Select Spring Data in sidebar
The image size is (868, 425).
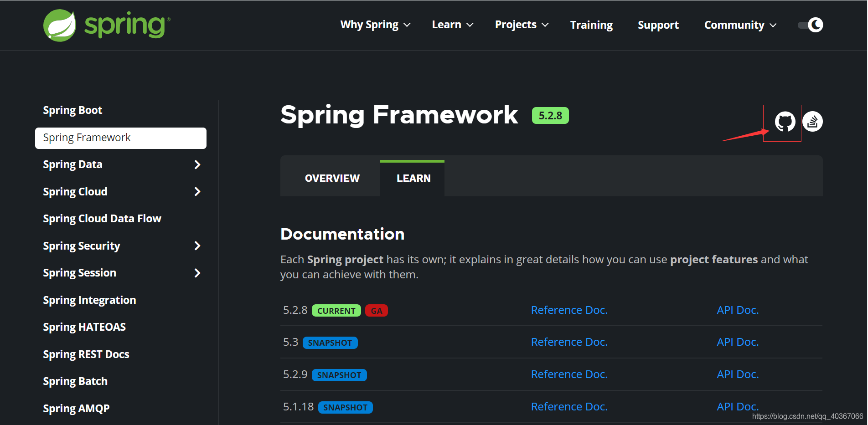(x=72, y=164)
